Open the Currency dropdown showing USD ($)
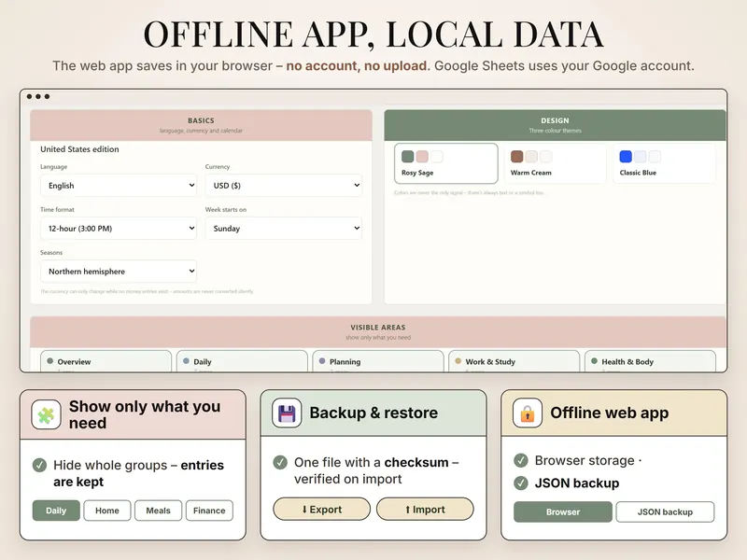Viewport: 747px width, 560px height. tap(284, 185)
